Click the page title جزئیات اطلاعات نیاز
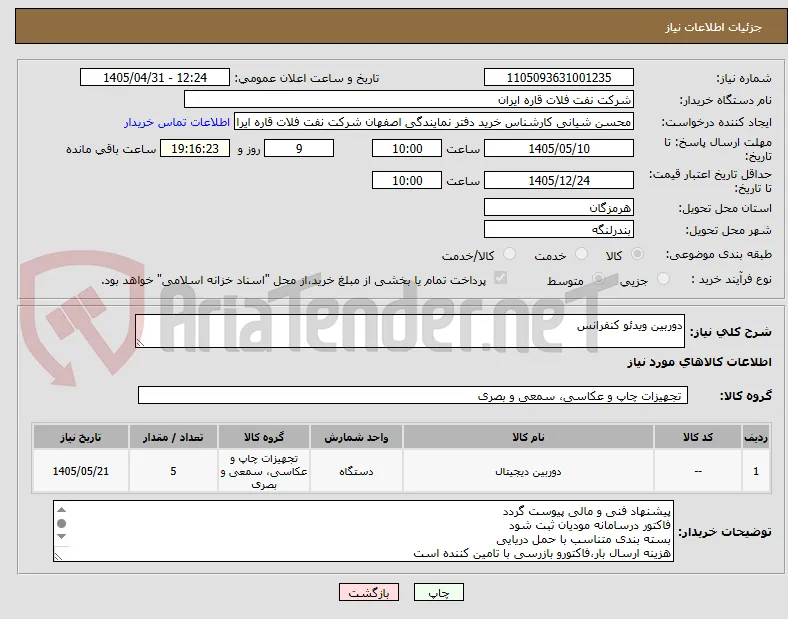Screen dimensions: 788x619 (x=714, y=27)
